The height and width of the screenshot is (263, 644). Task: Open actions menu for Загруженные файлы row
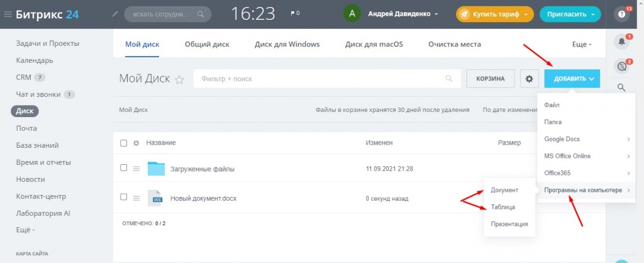tap(136, 168)
